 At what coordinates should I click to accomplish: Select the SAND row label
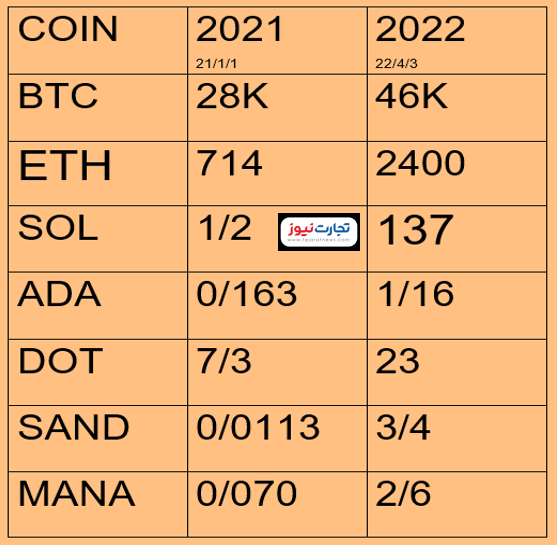pos(98,438)
